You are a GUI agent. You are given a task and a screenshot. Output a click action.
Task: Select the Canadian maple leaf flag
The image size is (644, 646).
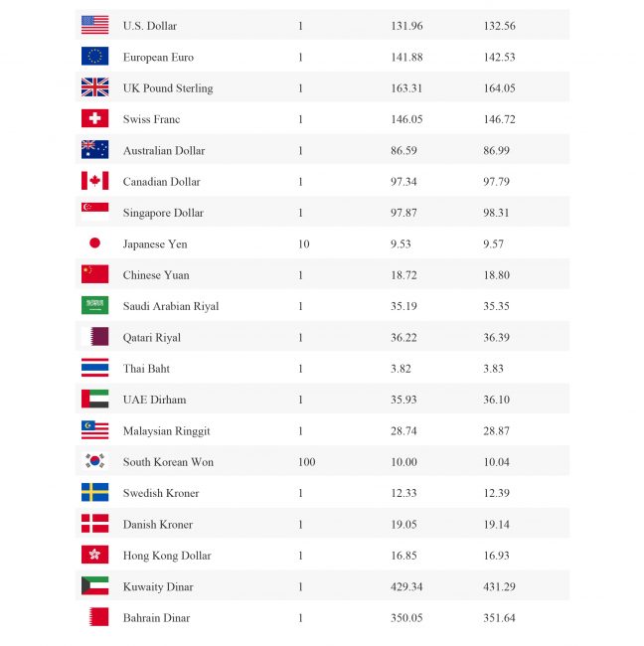(94, 181)
